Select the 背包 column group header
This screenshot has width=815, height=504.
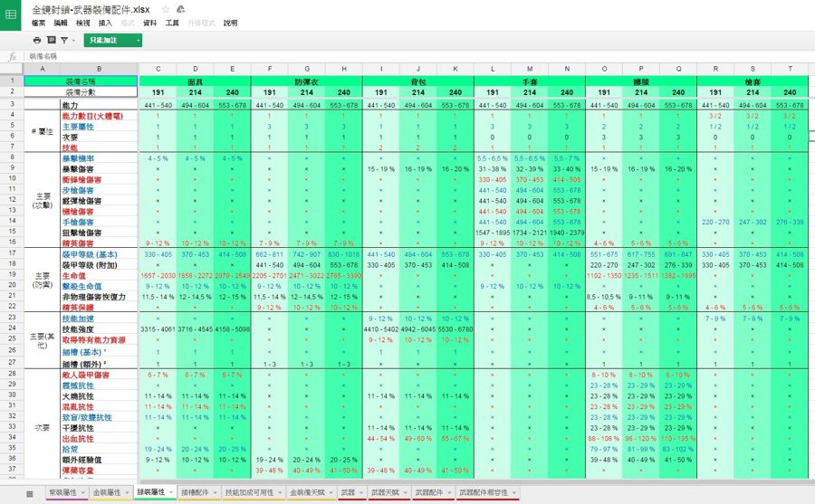click(x=417, y=81)
